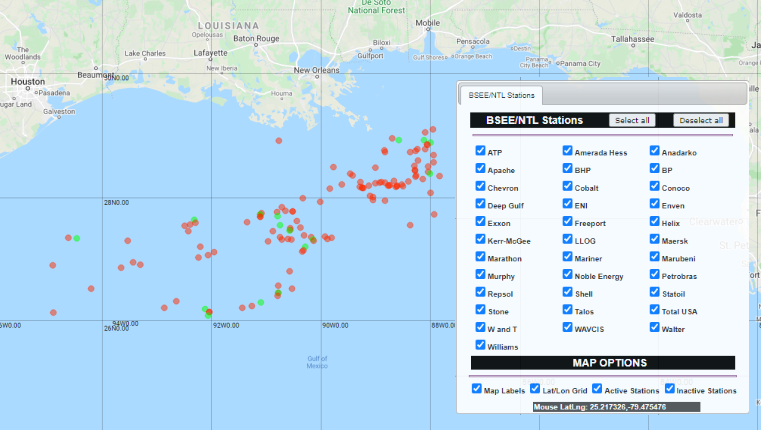Uncheck the Murphy checkbox
Screen dimensions: 761x430
coord(480,274)
